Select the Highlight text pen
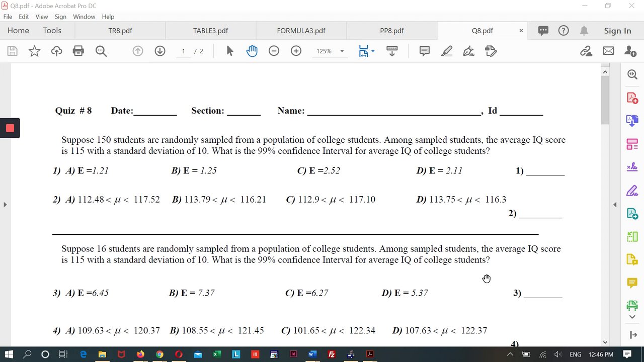 coord(446,51)
